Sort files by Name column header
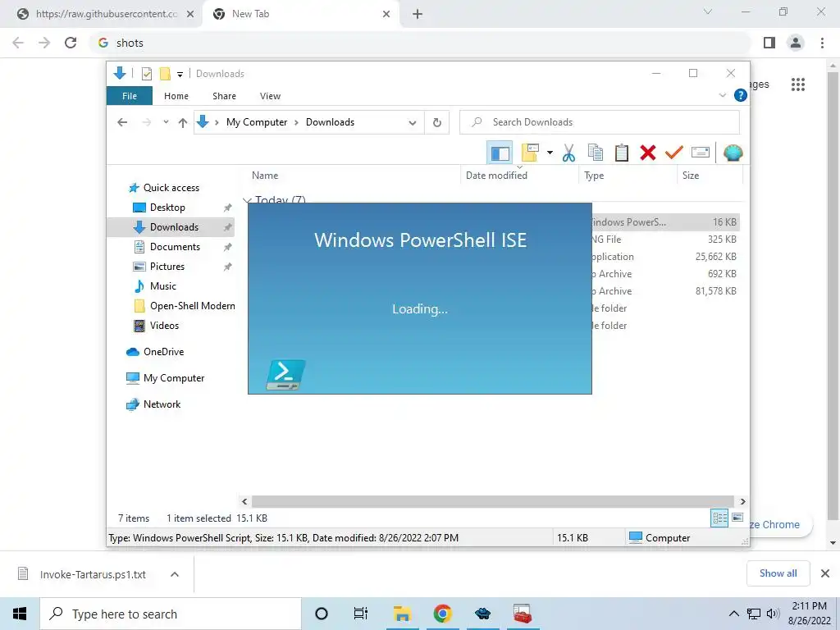This screenshot has width=840, height=630. pos(265,176)
